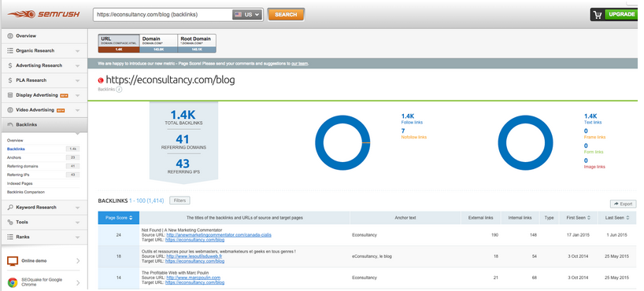644x291 pixels.
Task: Expand the Advertising Research menu arrow
Action: click(x=78, y=65)
